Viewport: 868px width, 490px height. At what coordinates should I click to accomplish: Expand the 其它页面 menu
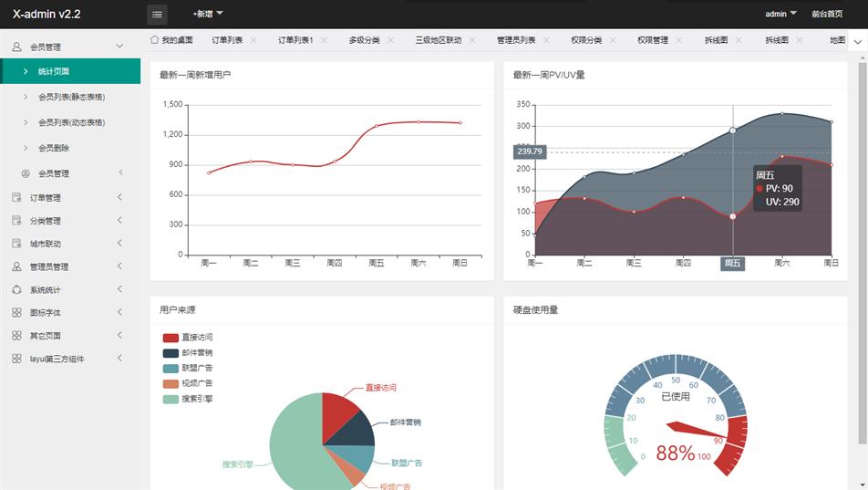point(120,336)
